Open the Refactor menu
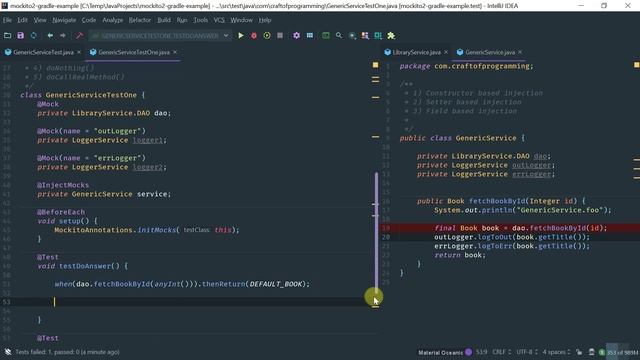Image resolution: width=640 pixels, height=360 pixels. [x=140, y=20]
